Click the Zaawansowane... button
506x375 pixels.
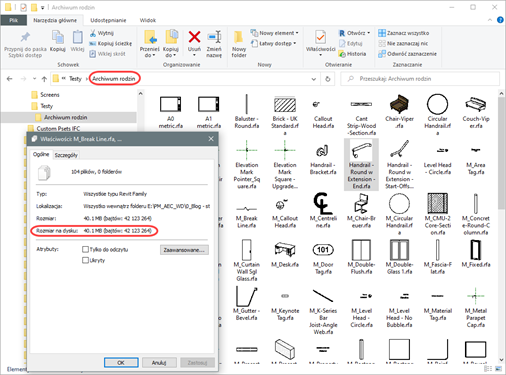point(184,250)
